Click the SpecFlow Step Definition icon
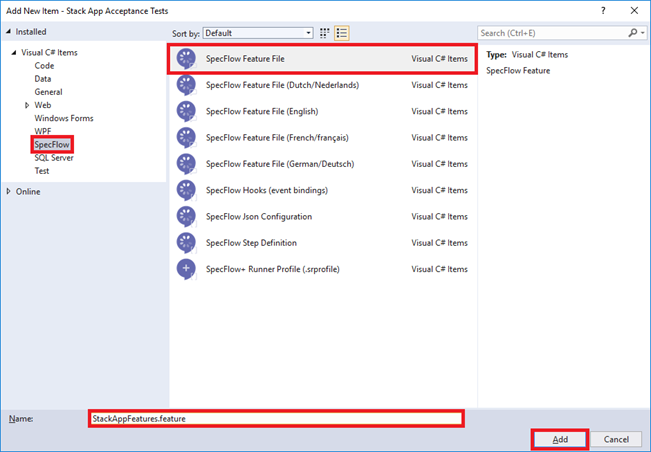The width and height of the screenshot is (651, 452). tap(186, 243)
